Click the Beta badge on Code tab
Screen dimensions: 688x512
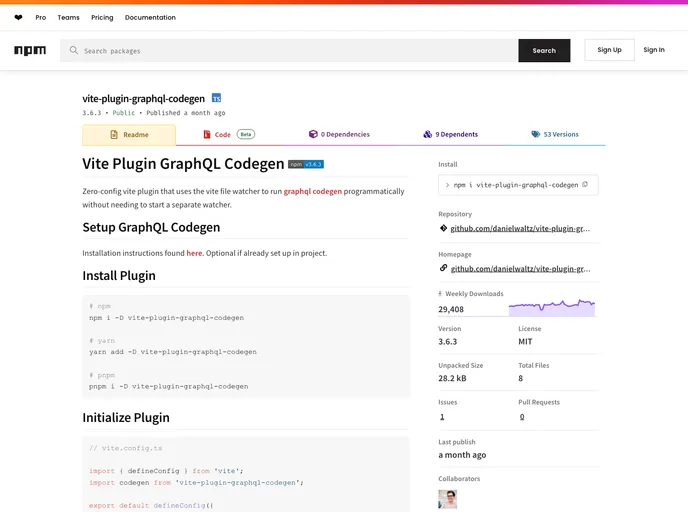point(246,134)
